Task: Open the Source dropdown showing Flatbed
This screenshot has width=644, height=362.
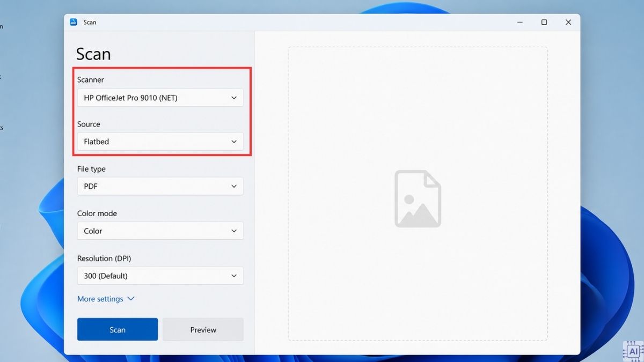Action: (160, 142)
